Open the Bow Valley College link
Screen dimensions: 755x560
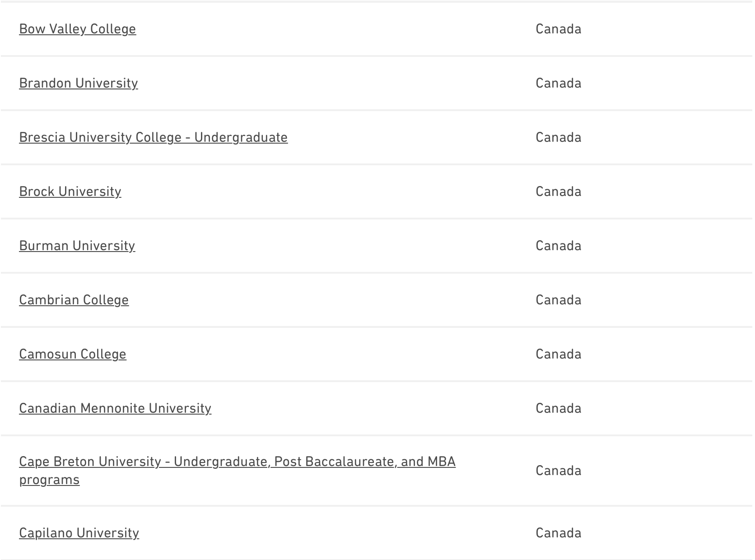77,29
